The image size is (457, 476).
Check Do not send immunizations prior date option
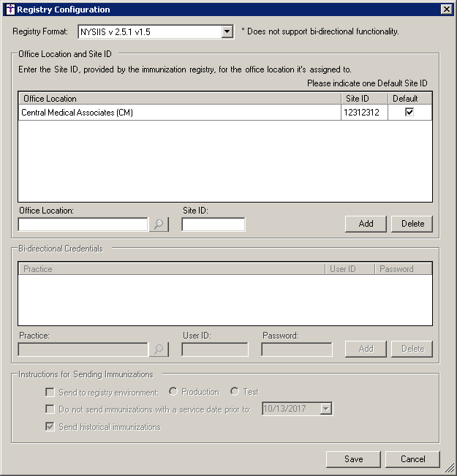pyautogui.click(x=50, y=409)
